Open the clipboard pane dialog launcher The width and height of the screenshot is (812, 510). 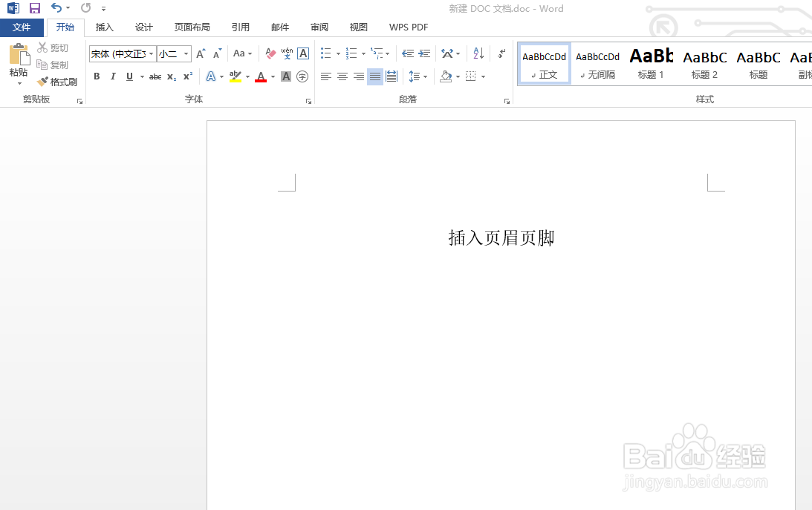(x=79, y=102)
